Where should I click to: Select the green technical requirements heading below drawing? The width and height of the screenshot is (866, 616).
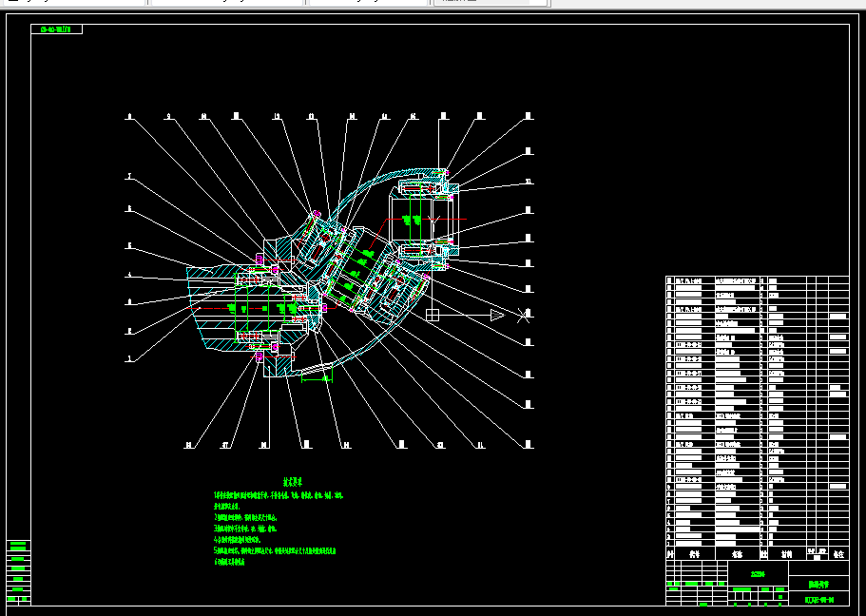coord(293,482)
